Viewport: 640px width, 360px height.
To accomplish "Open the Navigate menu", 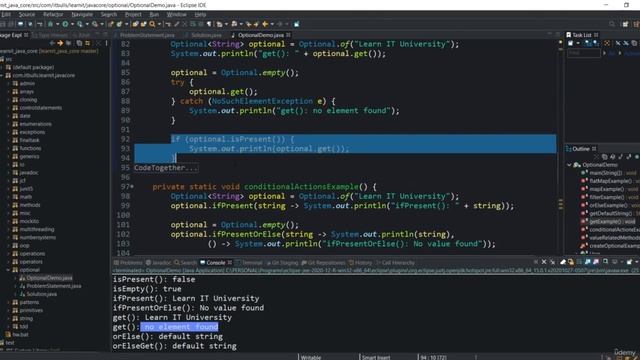I will click(x=82, y=15).
